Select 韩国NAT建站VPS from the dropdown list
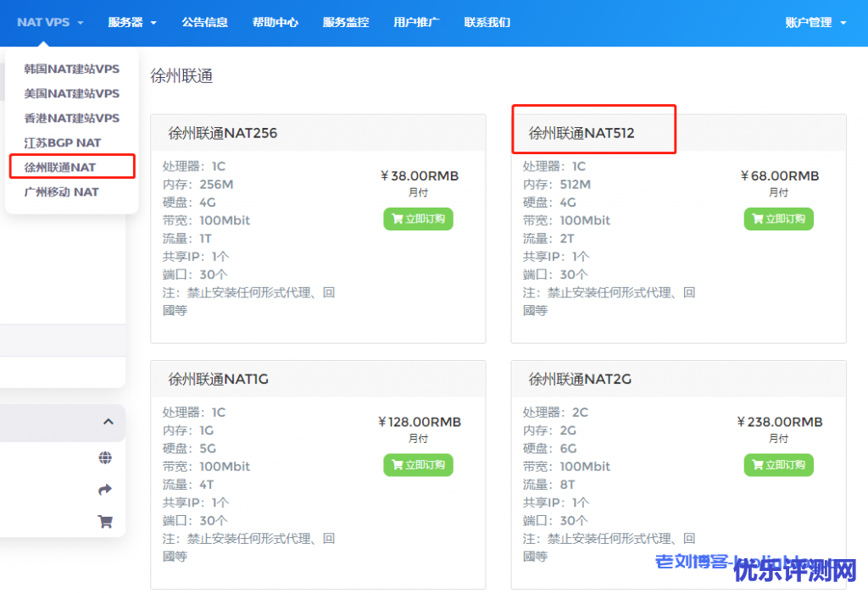The height and width of the screenshot is (593, 868). (x=72, y=69)
